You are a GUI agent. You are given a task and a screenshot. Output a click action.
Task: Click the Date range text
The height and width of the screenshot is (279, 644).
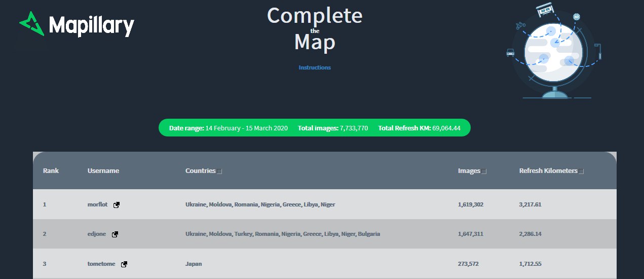click(229, 128)
